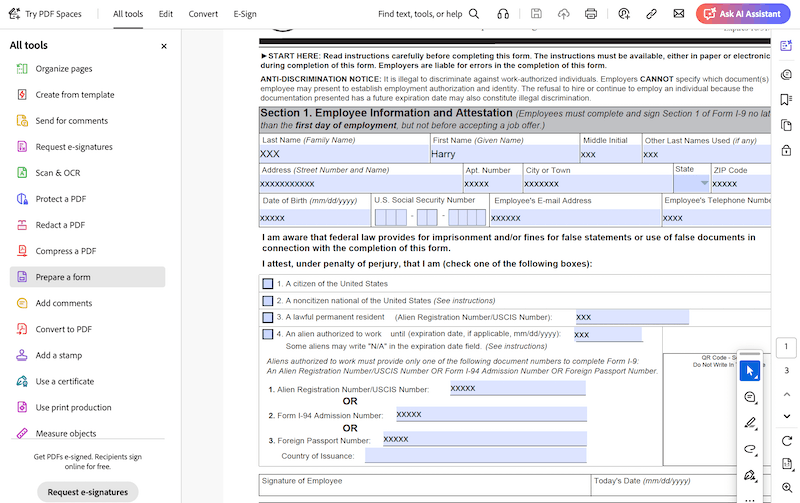The height and width of the screenshot is (503, 800).
Task: Check 'A citizen of the United States' box
Action: click(x=267, y=284)
